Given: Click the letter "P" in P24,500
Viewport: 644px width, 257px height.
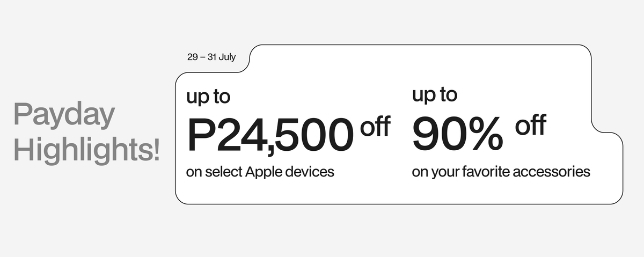Looking at the screenshot, I should click(x=200, y=135).
